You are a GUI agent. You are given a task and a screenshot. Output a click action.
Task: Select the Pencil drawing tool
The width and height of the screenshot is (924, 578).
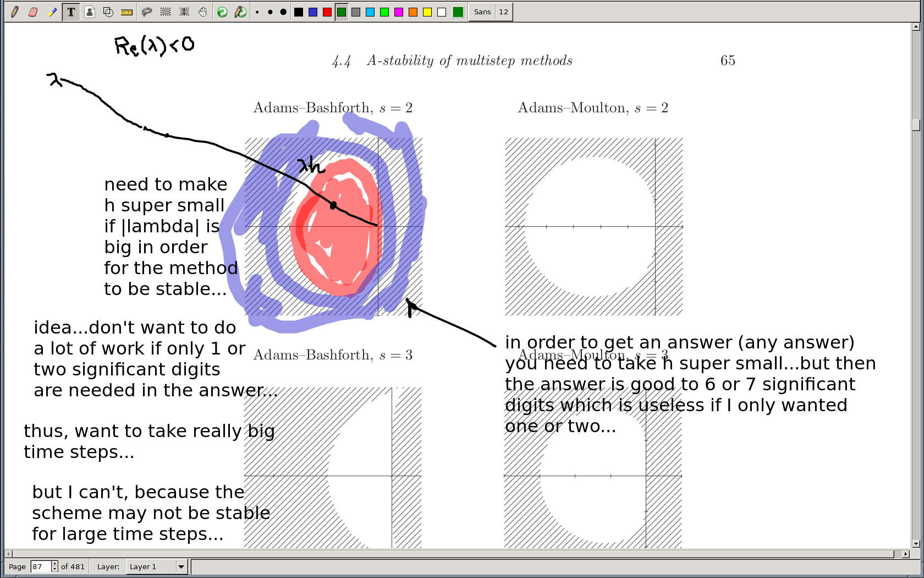(15, 12)
